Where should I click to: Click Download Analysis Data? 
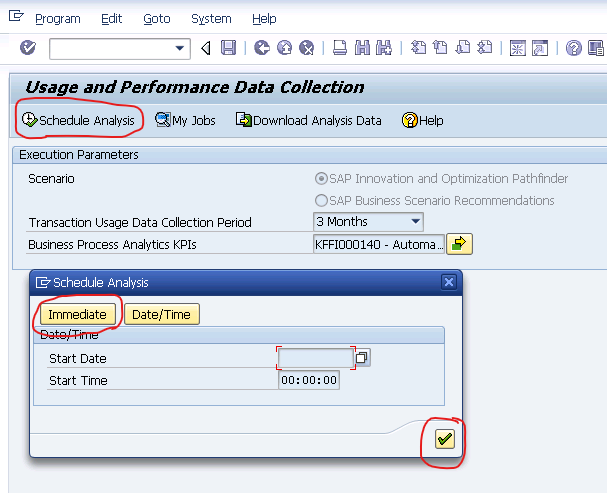point(309,120)
